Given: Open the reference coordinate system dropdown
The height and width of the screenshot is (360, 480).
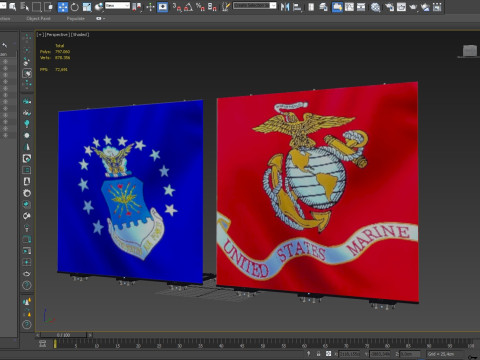Looking at the screenshot, I should point(117,5).
